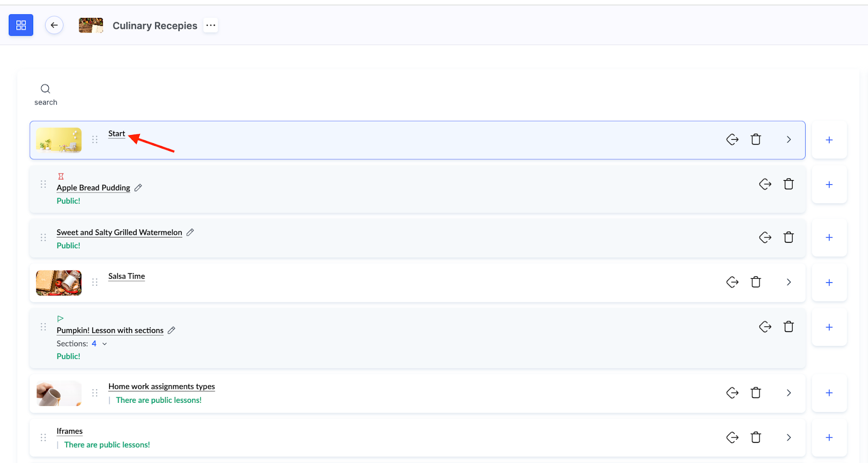Viewport: 868px width, 463px height.
Task: Click drag handle of Home work assignments types
Action: coord(95,393)
